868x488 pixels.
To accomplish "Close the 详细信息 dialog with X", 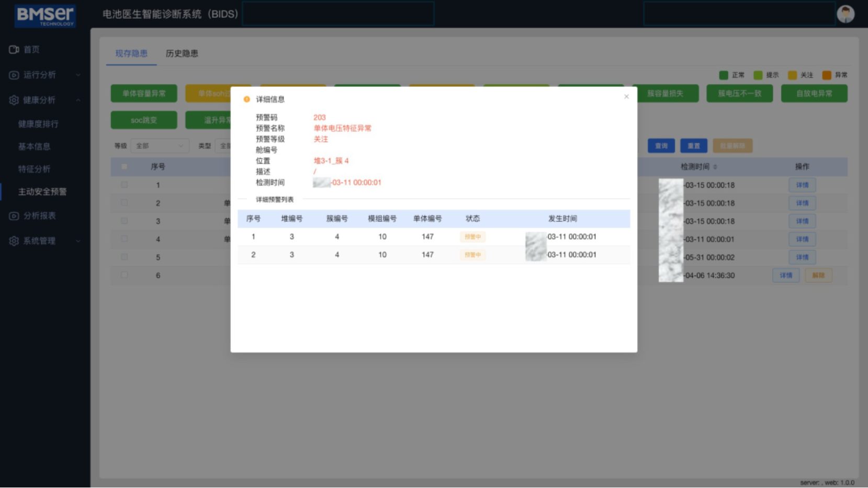I will pos(626,97).
